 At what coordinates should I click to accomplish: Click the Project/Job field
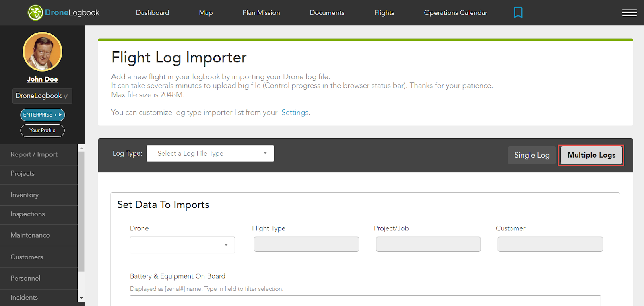point(428,244)
